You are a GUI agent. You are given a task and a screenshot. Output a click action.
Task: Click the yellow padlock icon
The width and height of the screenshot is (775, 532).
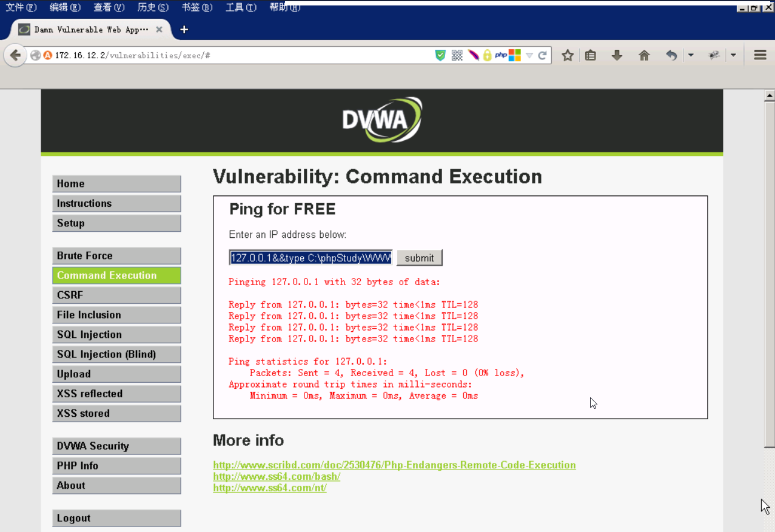(487, 55)
